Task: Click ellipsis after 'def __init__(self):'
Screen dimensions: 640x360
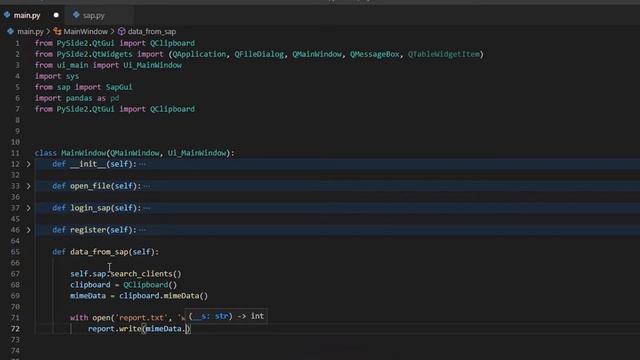Action: click(142, 164)
